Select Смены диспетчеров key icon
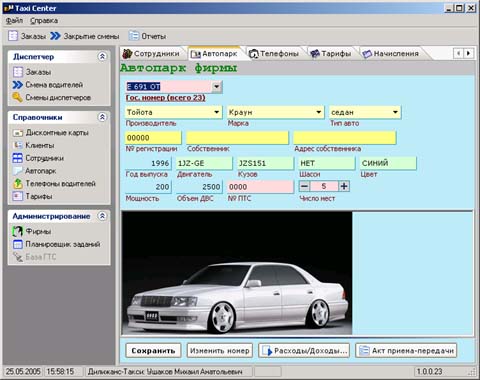This screenshot has height=380, width=480. 17,97
